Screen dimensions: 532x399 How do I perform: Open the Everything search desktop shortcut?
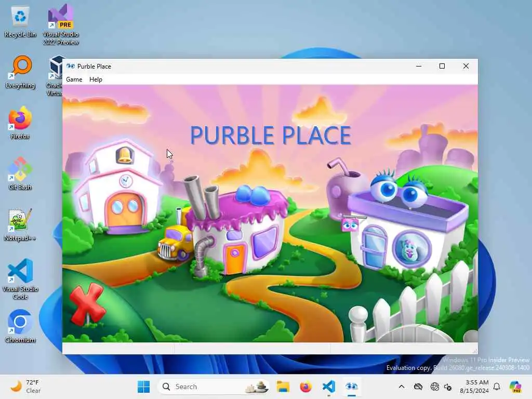point(20,72)
